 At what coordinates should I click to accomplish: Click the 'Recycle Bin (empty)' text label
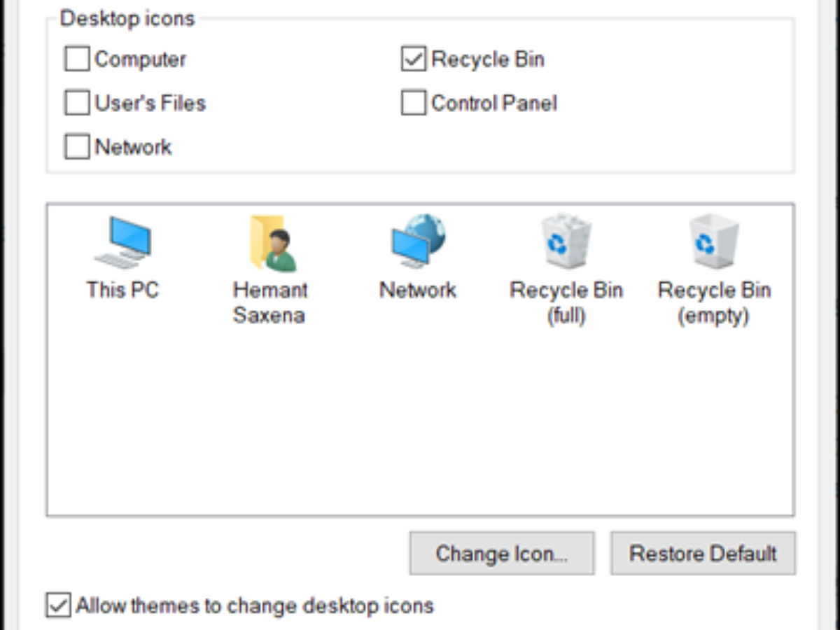(714, 302)
